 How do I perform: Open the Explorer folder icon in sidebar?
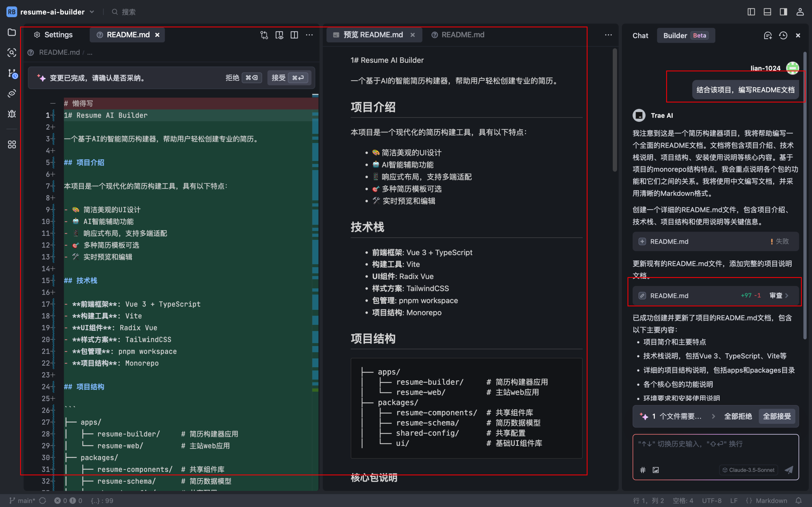click(12, 33)
